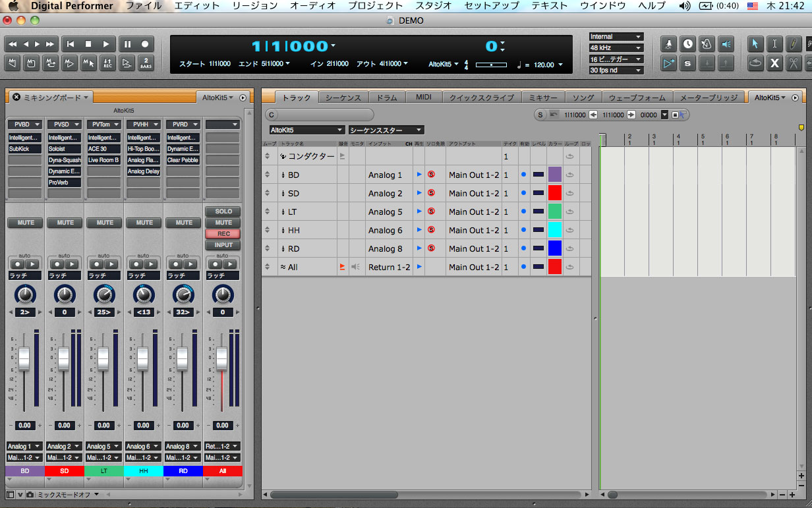Switch to the ドラム tab

pyautogui.click(x=387, y=98)
